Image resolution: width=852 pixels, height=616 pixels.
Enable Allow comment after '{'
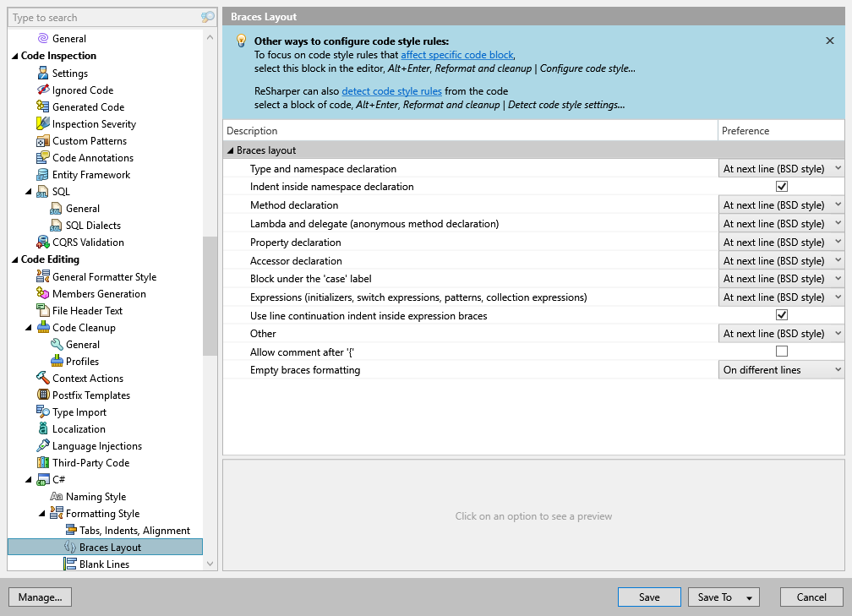coord(781,352)
